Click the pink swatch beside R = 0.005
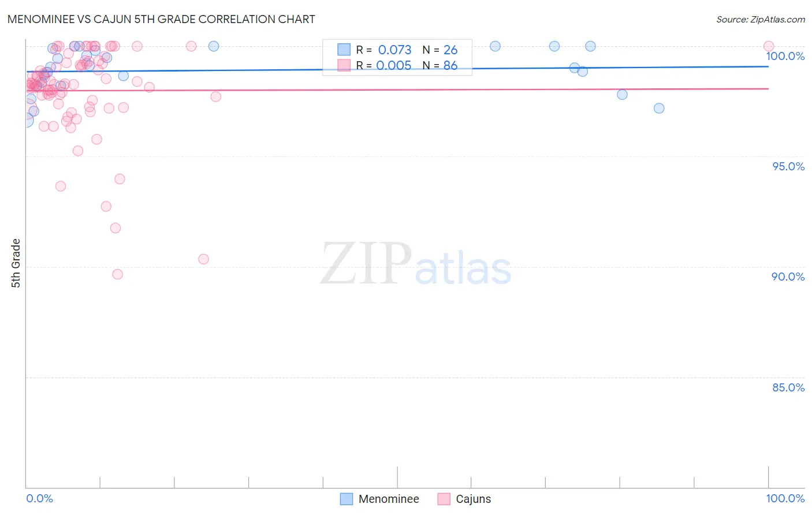812x515 pixels. click(344, 65)
